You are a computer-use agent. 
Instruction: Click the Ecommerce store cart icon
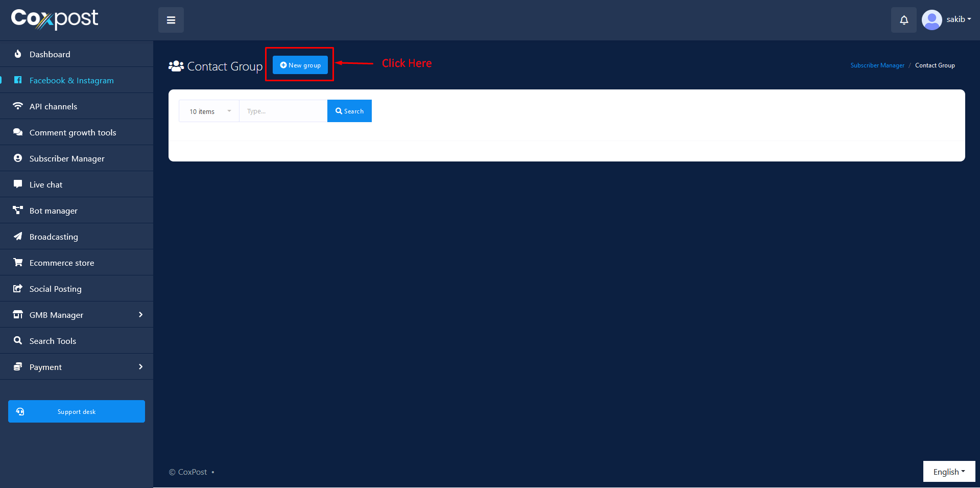click(18, 263)
